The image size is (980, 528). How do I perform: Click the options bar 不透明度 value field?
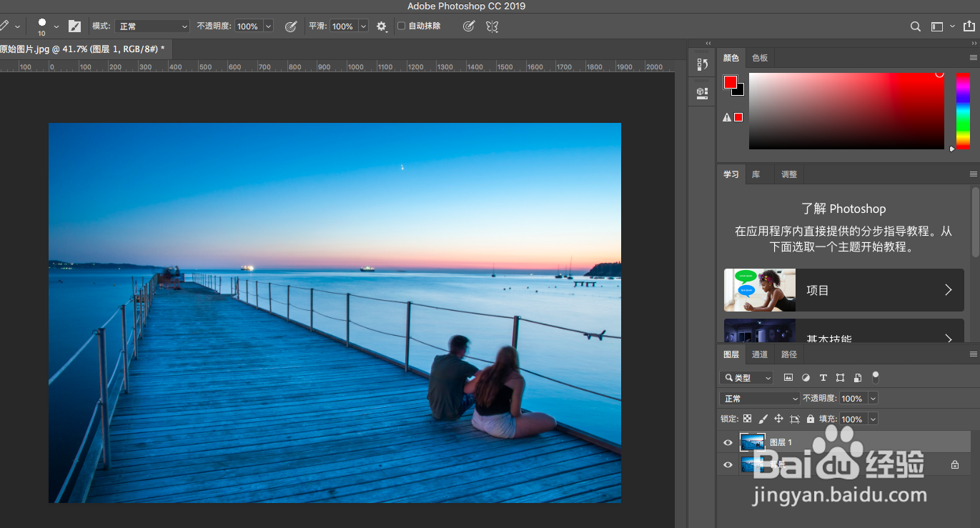248,26
